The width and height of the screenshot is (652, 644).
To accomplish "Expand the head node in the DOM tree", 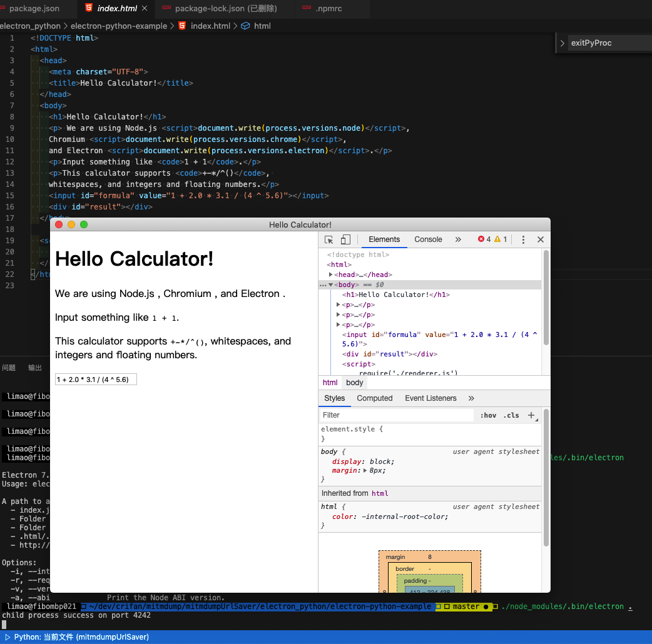I will tap(330, 274).
